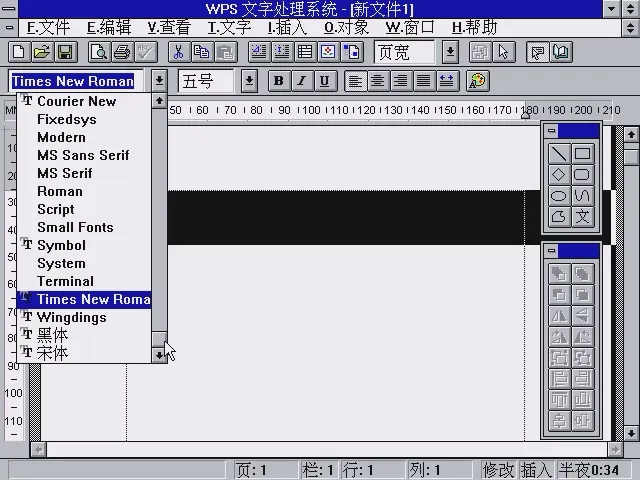Cut the selection with the scissors icon
640x480 pixels.
(179, 52)
